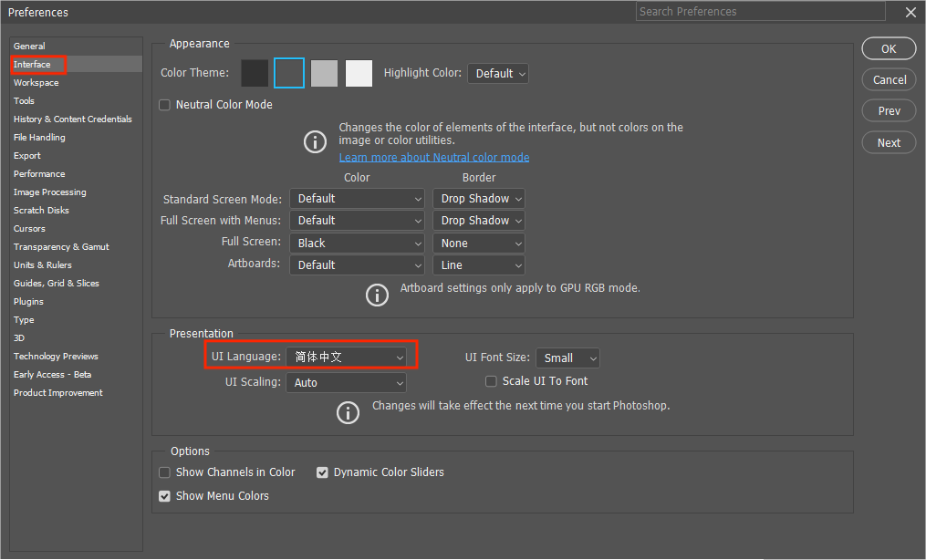Click the Artboard settings info icon
The height and width of the screenshot is (560, 926).
[x=377, y=295]
